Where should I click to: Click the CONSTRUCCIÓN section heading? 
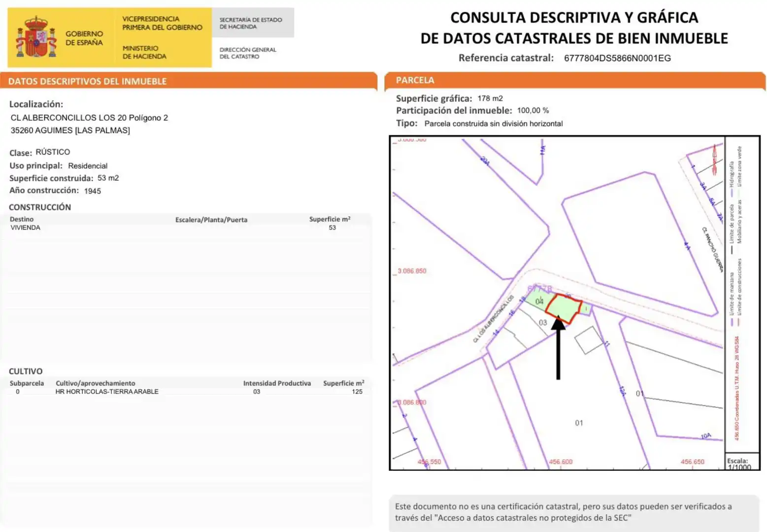(40, 207)
